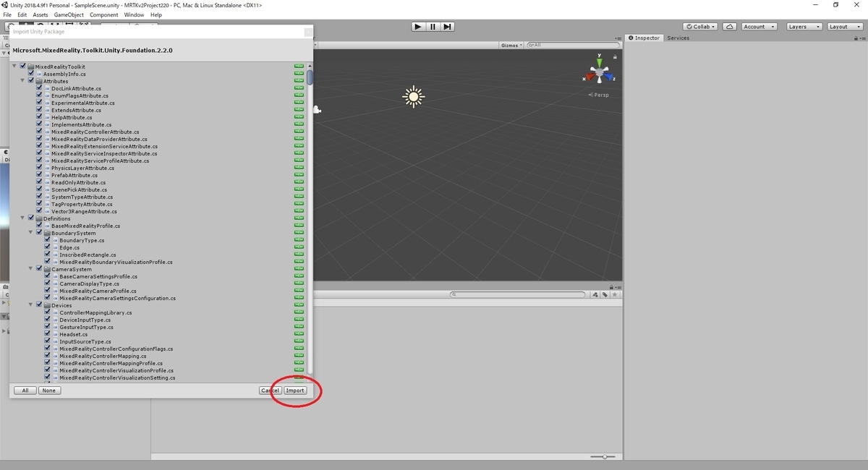The height and width of the screenshot is (470, 868).
Task: Uncheck HelpAttribute.cs checkbox
Action: [39, 117]
